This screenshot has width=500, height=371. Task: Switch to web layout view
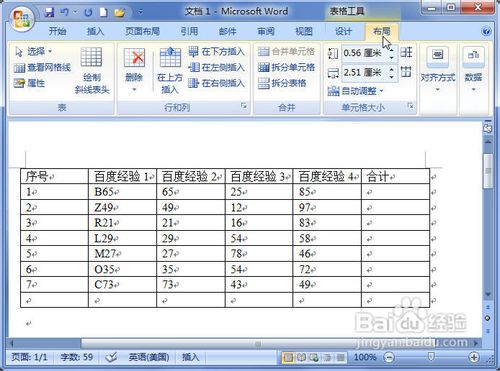[314, 358]
